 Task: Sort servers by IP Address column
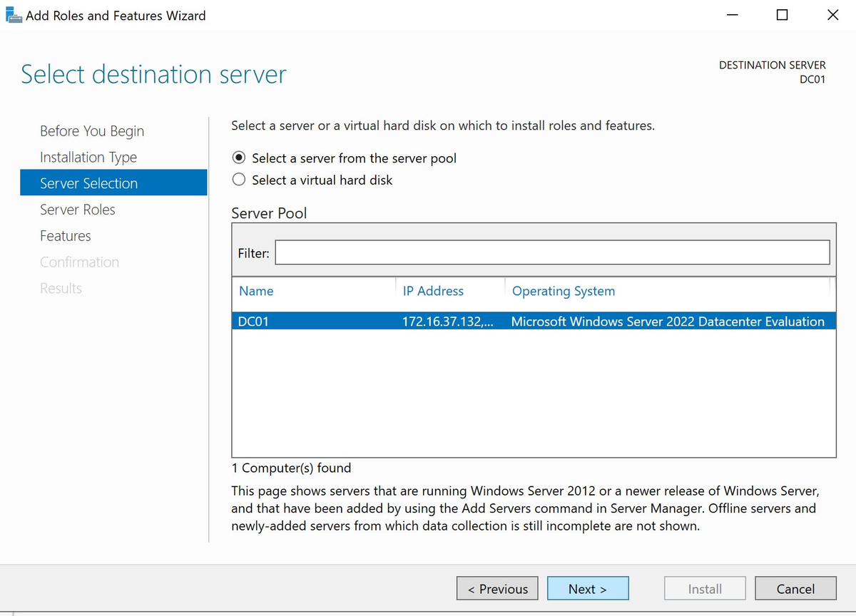(433, 291)
